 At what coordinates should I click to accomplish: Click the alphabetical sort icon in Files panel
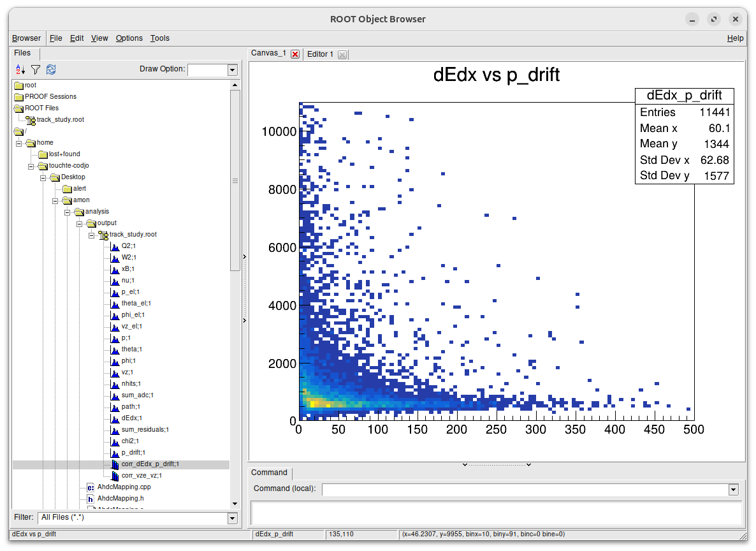point(20,70)
